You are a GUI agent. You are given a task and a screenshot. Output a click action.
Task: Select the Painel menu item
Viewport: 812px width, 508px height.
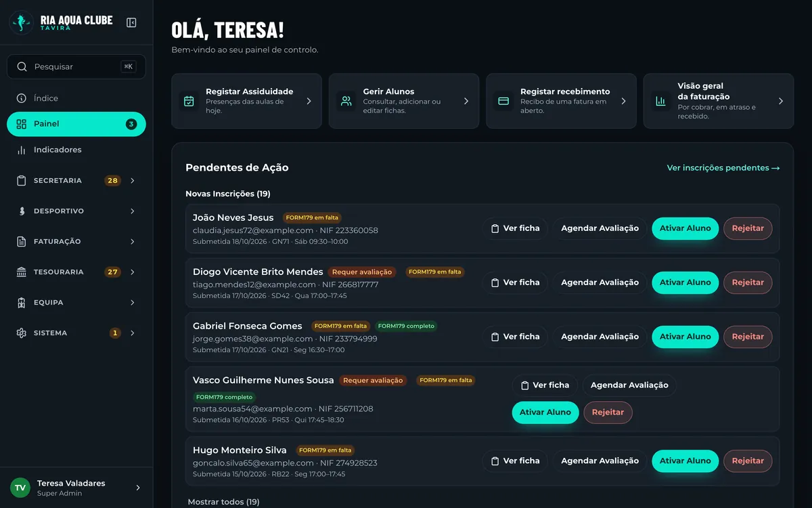pyautogui.click(x=76, y=124)
